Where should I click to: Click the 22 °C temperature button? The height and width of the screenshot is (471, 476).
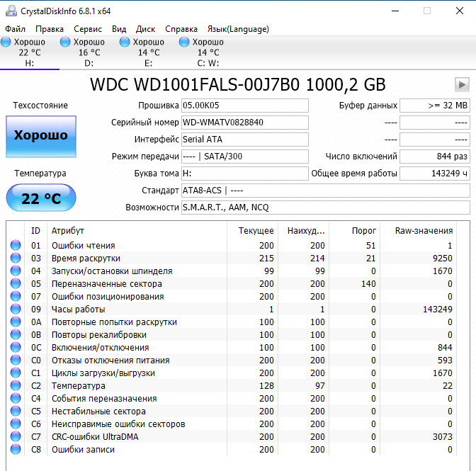tap(40, 198)
